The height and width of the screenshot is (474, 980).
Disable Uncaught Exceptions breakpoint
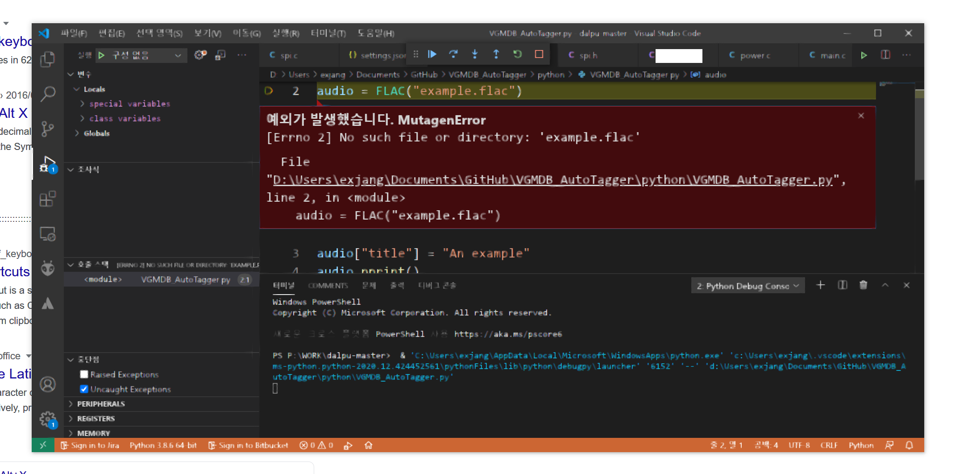(84, 389)
